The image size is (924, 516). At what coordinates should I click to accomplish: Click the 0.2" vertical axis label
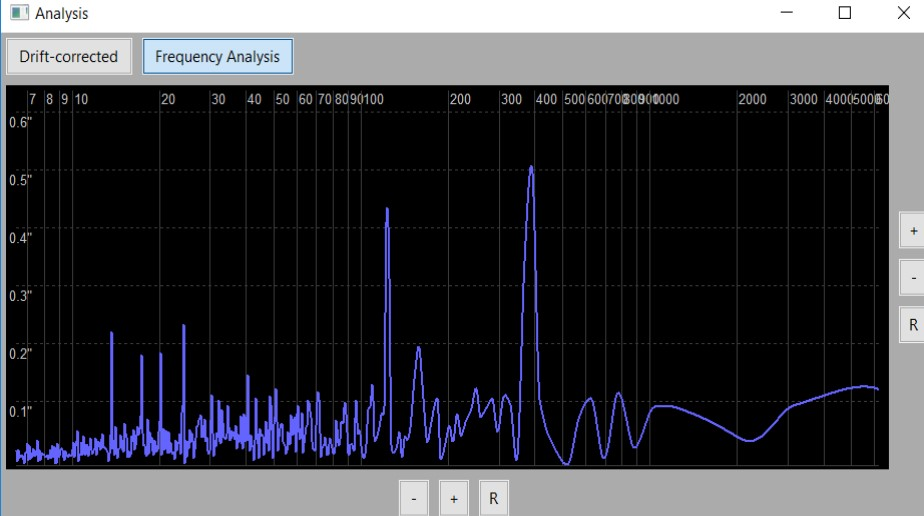pyautogui.click(x=20, y=353)
